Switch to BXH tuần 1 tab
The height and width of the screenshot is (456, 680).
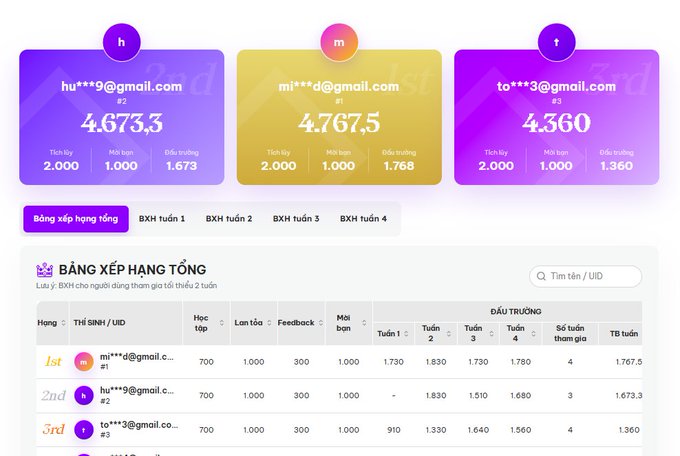tap(162, 219)
